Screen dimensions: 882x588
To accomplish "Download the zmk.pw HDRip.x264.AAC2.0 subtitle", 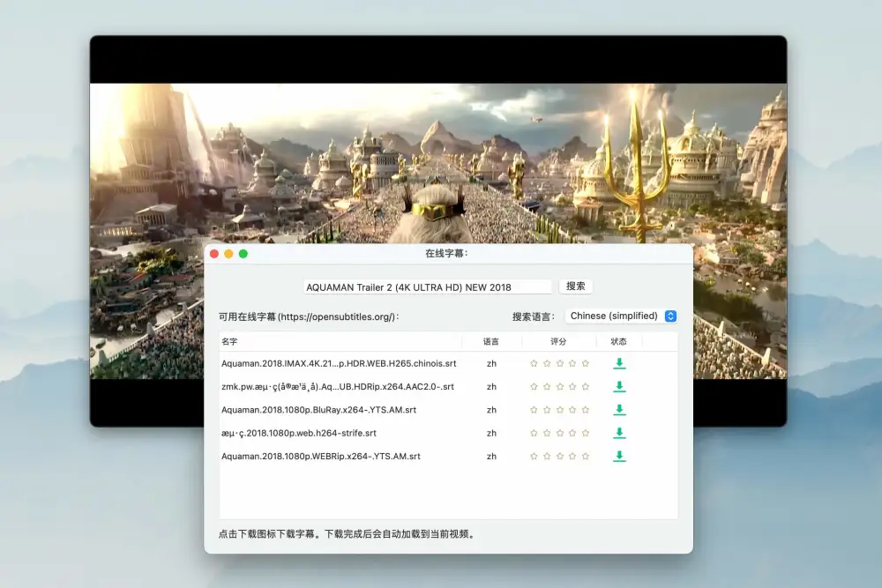I will (619, 386).
